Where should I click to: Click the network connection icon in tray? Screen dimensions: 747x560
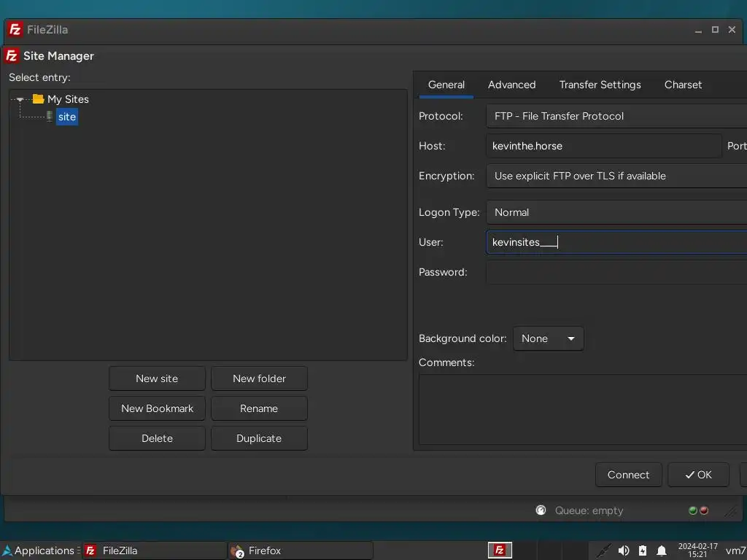(603, 551)
